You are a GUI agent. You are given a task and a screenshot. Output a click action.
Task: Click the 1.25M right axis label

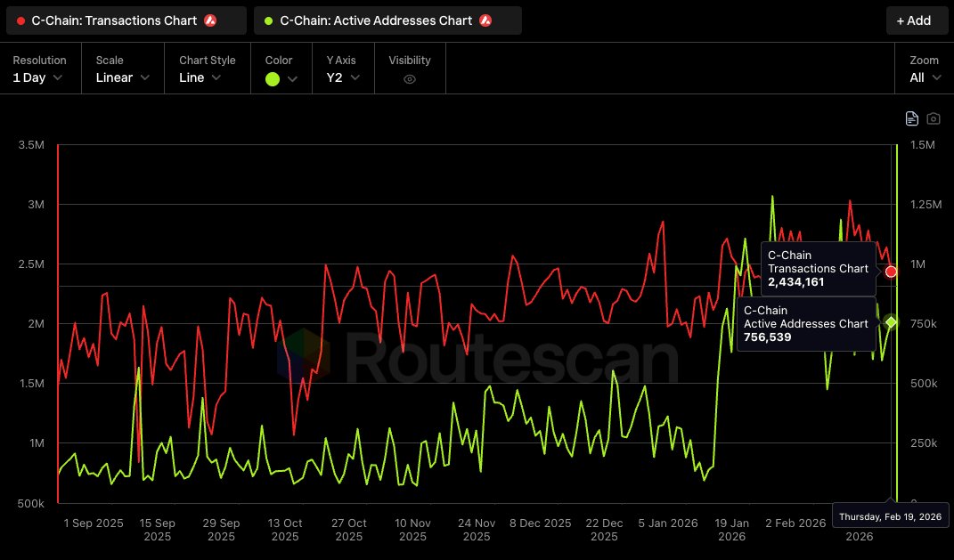[926, 204]
